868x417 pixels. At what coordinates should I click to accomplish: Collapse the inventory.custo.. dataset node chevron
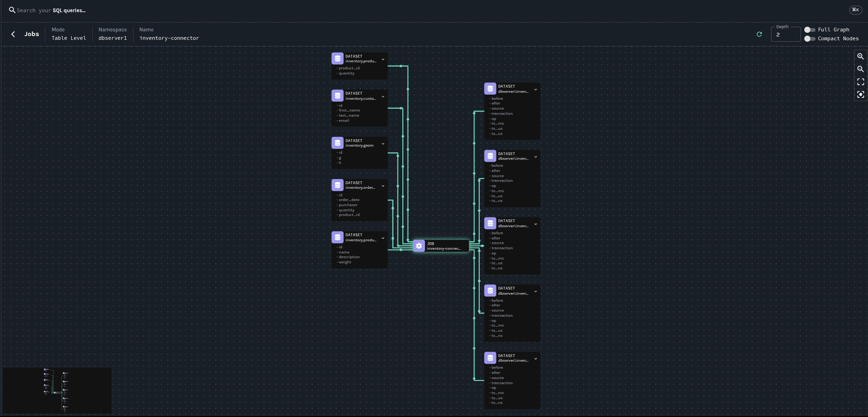(x=383, y=97)
